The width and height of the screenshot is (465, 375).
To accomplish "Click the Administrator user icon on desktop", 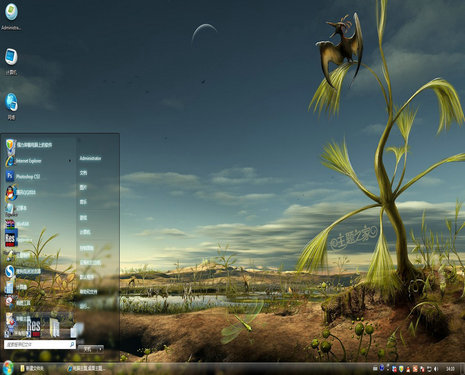I will (x=11, y=16).
